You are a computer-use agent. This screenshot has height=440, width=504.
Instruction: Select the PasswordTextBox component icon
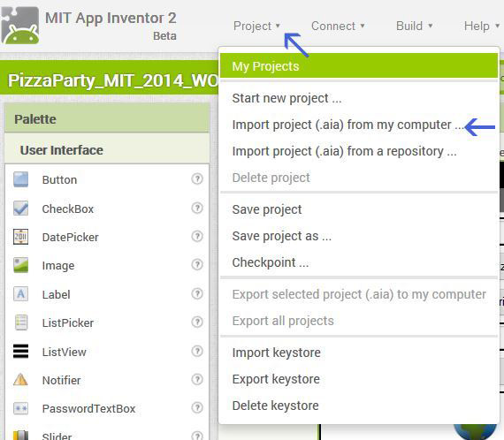pos(20,408)
